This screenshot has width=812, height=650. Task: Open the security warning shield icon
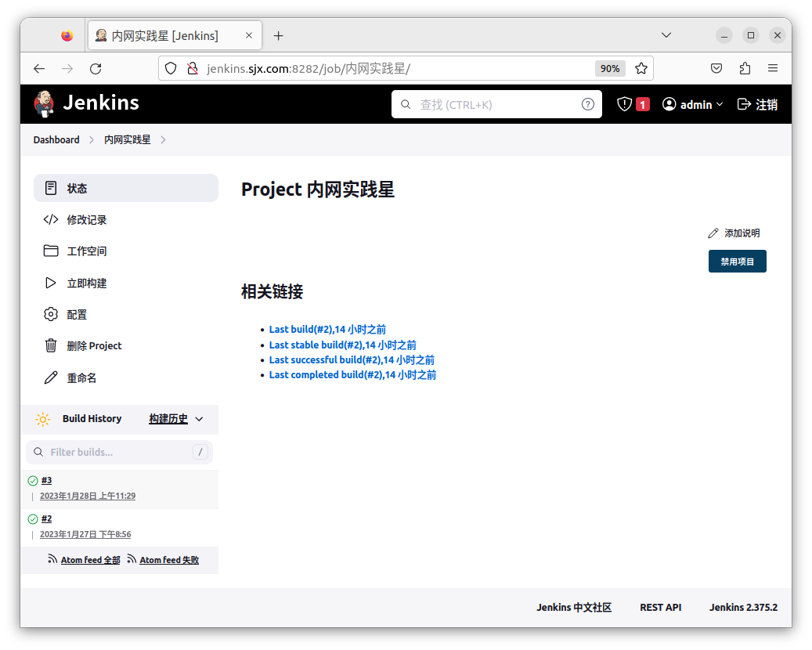click(x=624, y=104)
